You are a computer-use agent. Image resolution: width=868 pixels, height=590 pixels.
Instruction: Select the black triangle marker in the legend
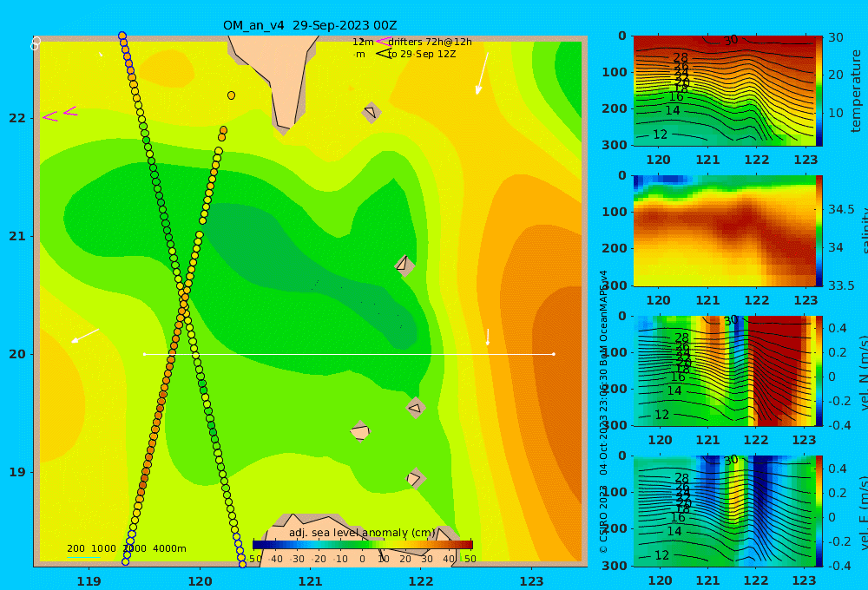tap(383, 54)
